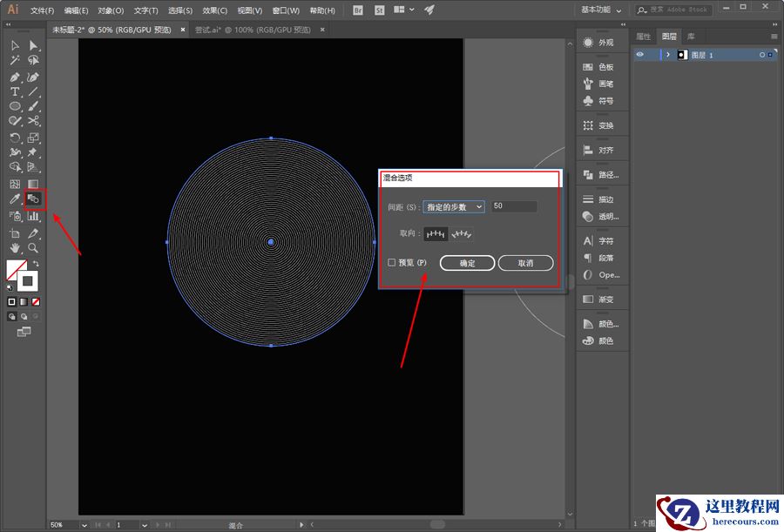784x532 pixels.
Task: Select the Blend tool in the toolbar
Action: point(34,199)
